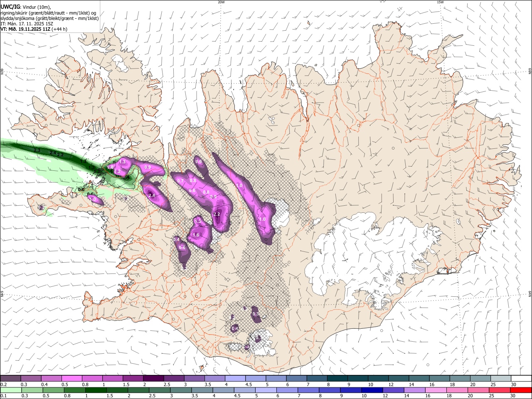Pick the rain swatch between 0.1 and 0.3
Image resolution: width=532 pixels, height=399 pixels.
(x=11, y=390)
